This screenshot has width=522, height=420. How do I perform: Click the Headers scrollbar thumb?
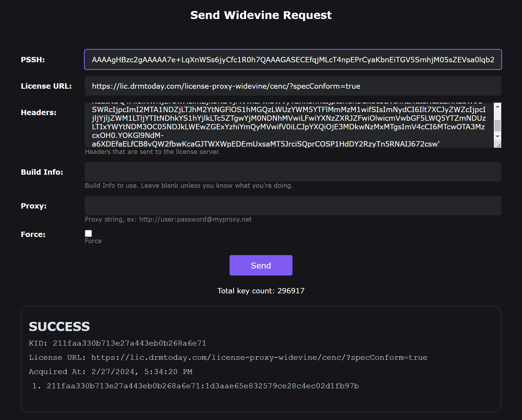[497, 125]
